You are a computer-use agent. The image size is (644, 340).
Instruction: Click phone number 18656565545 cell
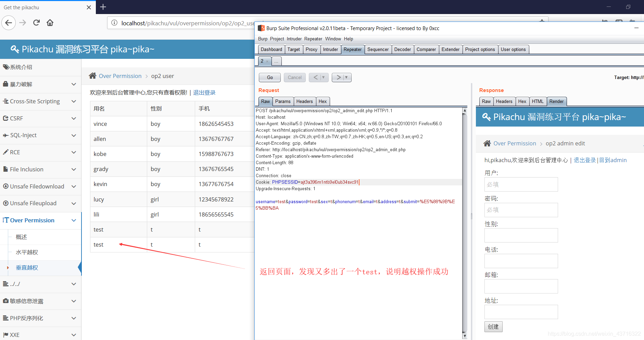coord(225,214)
